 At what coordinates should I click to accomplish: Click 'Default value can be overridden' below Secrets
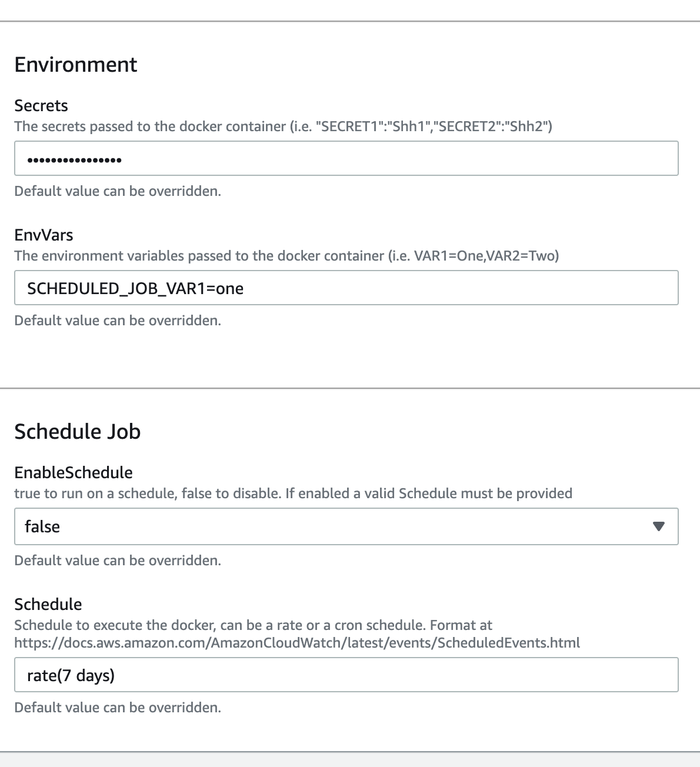[118, 191]
